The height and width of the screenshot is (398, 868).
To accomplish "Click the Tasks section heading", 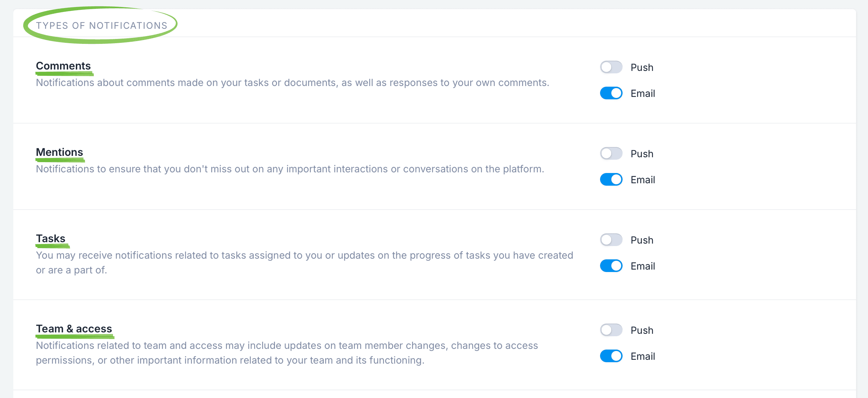I will [x=51, y=239].
